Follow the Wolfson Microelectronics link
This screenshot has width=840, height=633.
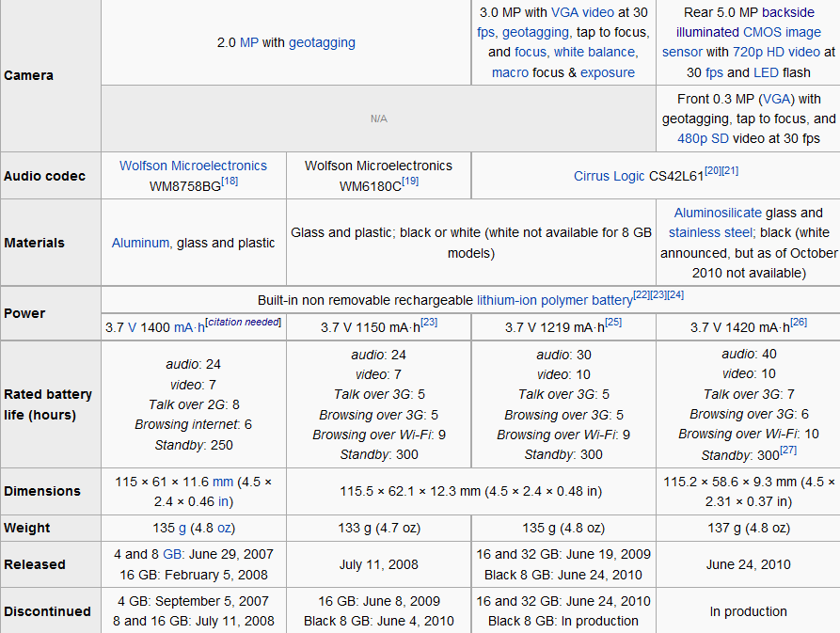pyautogui.click(x=193, y=166)
